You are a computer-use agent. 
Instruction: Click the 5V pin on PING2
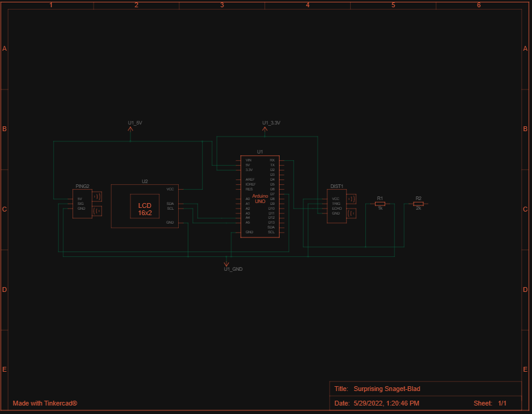[80, 199]
